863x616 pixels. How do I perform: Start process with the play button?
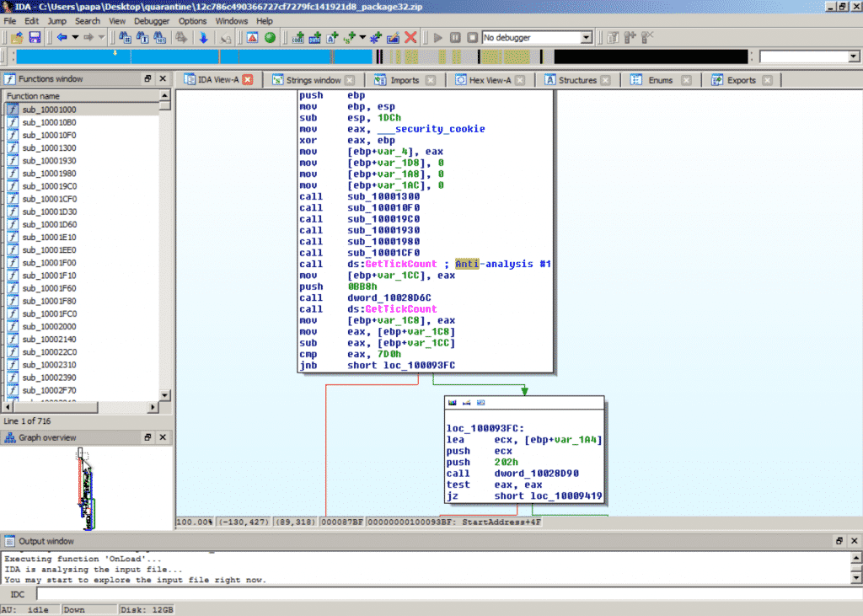click(438, 37)
